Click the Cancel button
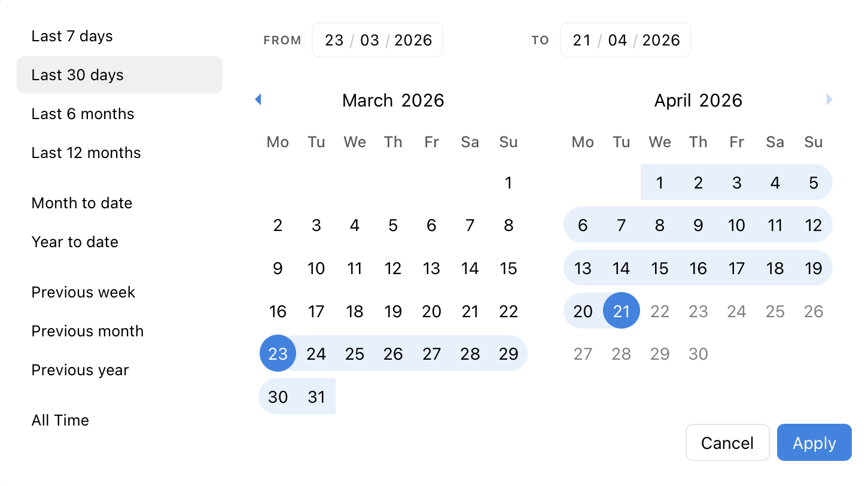This screenshot has height=486, width=868. click(727, 443)
